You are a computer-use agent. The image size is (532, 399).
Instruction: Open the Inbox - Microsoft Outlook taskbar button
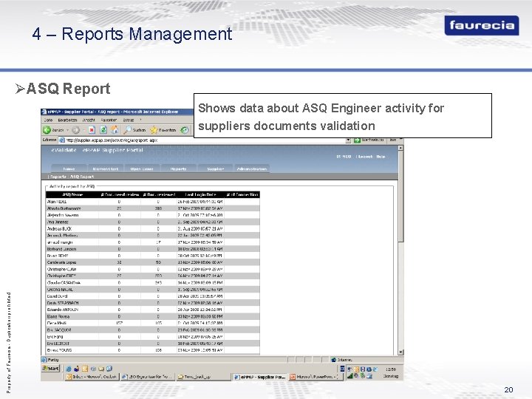click(x=92, y=377)
